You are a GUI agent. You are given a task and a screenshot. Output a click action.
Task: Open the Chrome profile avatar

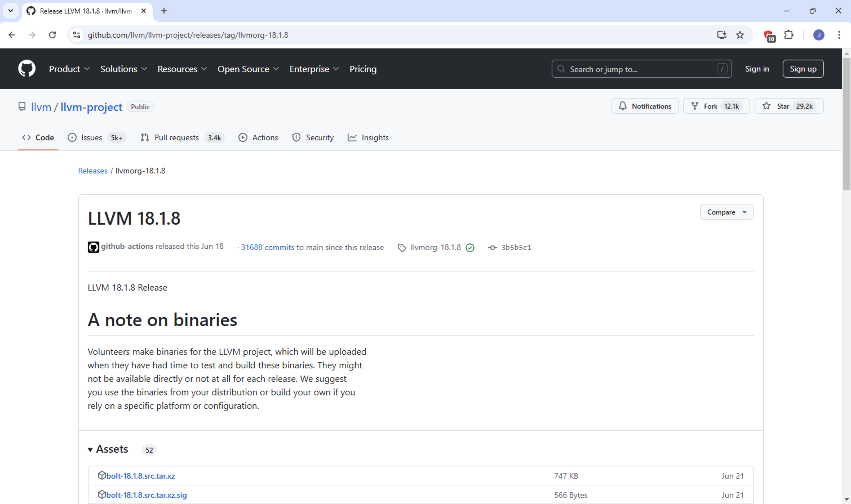818,35
